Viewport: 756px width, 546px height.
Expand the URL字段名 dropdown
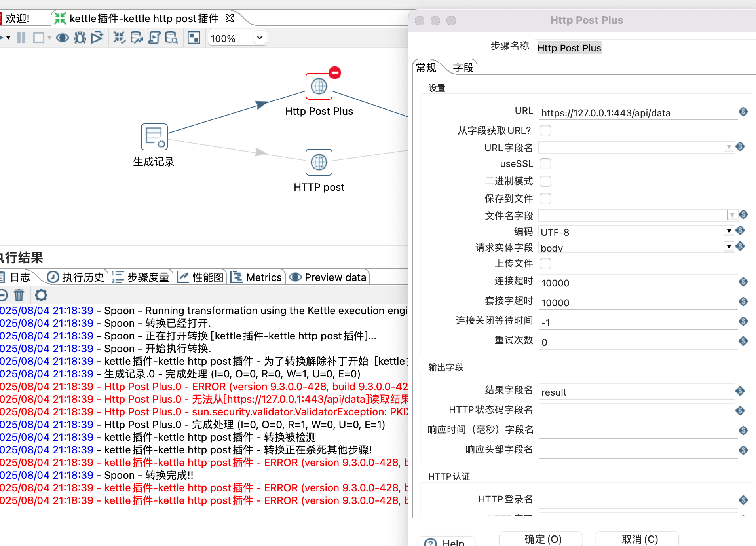[x=729, y=147]
